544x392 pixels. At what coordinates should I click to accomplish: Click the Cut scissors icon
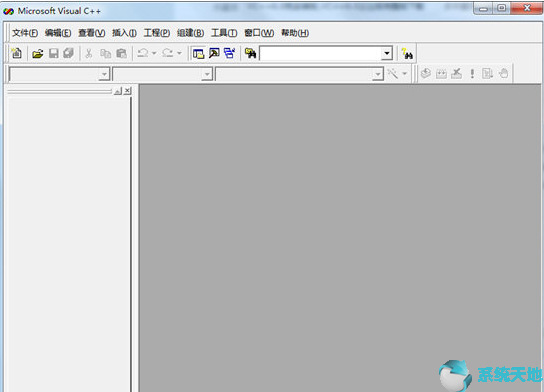[x=89, y=53]
